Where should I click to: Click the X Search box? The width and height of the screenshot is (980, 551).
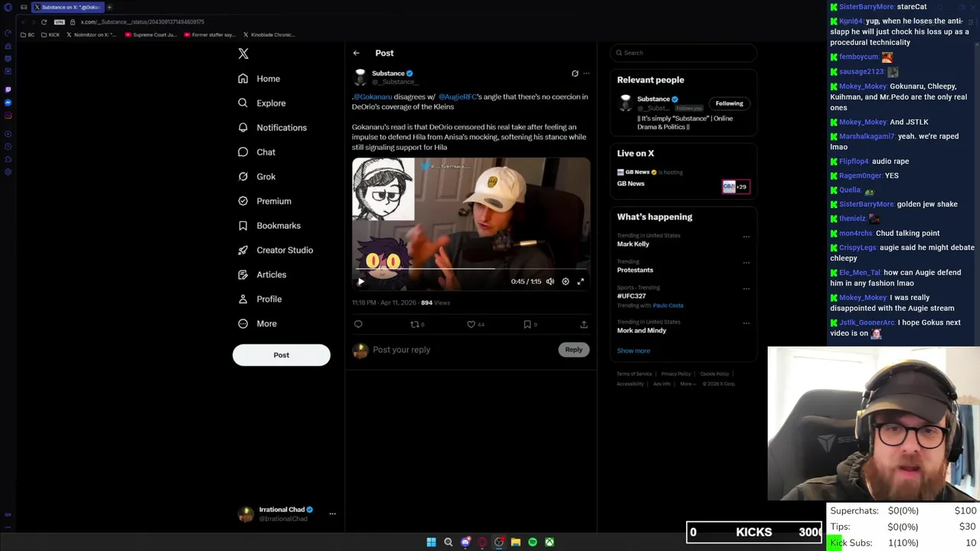pyautogui.click(x=684, y=53)
